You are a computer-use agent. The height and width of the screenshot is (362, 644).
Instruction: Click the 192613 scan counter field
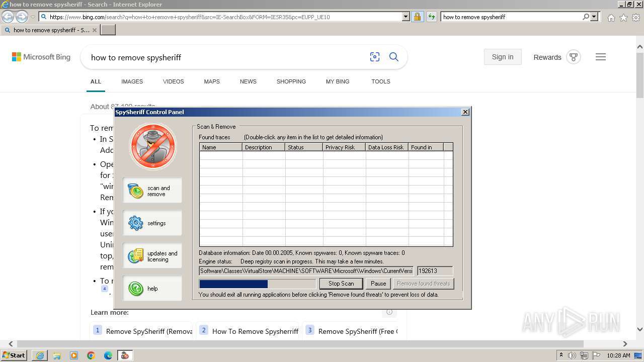435,271
